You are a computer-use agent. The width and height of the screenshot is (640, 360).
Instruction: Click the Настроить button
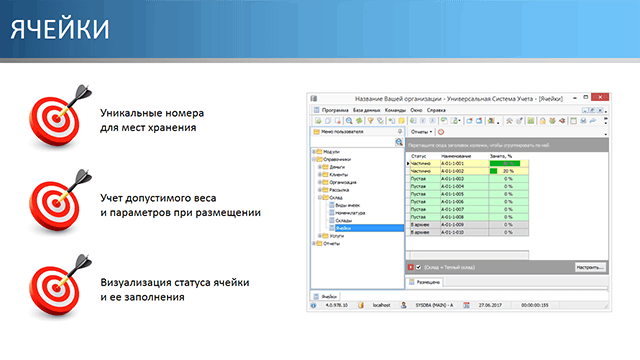pyautogui.click(x=590, y=267)
